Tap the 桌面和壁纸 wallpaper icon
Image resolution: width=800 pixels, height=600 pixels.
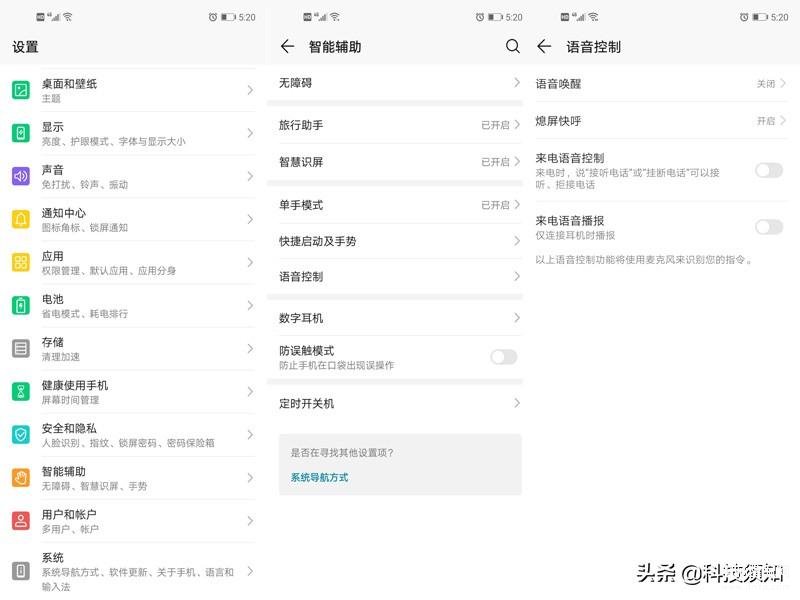pos(21,90)
